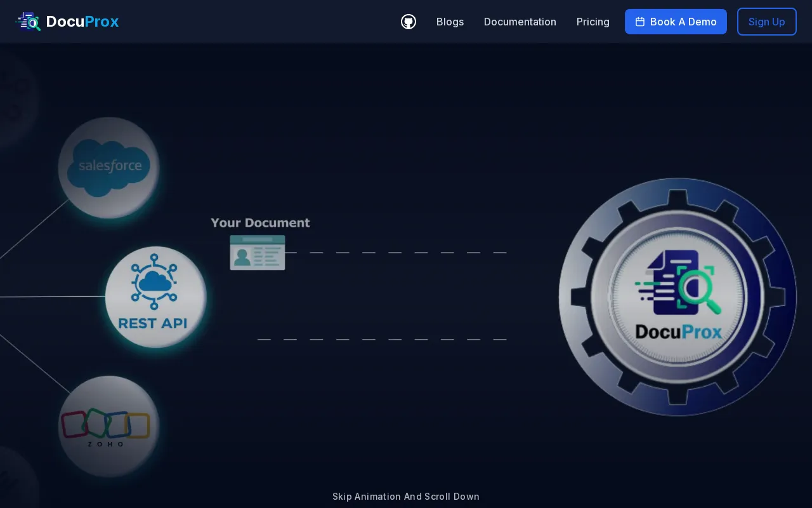Open the Blogs page
Image resolution: width=812 pixels, height=508 pixels.
tap(450, 22)
